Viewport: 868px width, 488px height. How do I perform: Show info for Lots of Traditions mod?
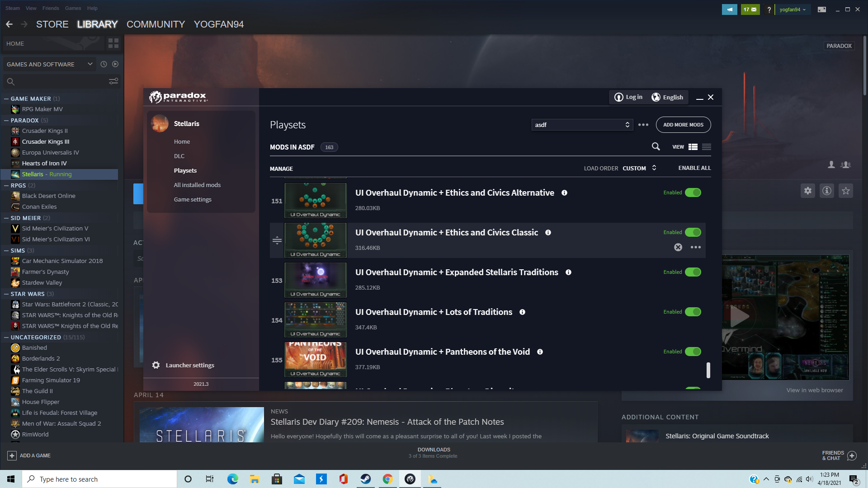point(522,312)
